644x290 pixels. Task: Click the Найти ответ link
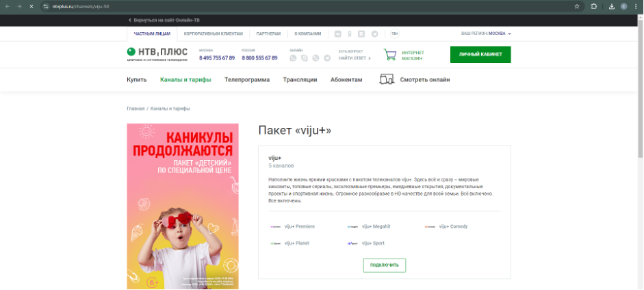pyautogui.click(x=355, y=58)
